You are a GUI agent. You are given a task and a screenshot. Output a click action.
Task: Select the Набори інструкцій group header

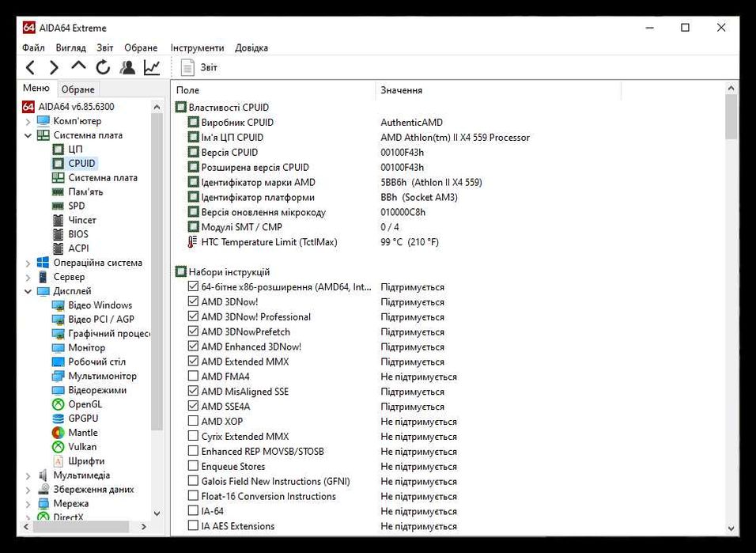(x=229, y=271)
